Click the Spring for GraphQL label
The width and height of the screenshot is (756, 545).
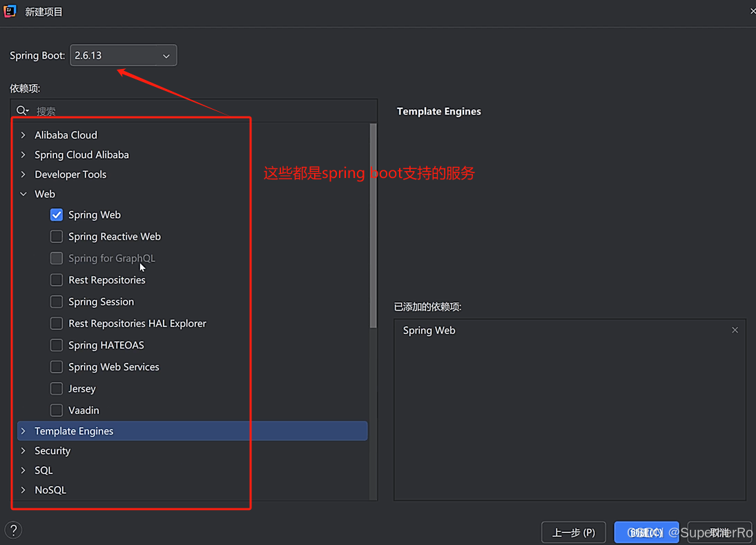coord(112,258)
